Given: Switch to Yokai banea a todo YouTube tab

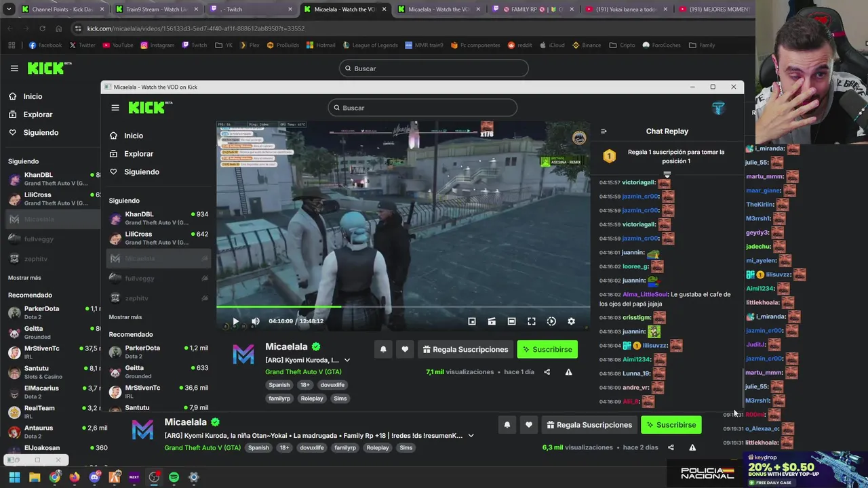Looking at the screenshot, I should coord(628,9).
